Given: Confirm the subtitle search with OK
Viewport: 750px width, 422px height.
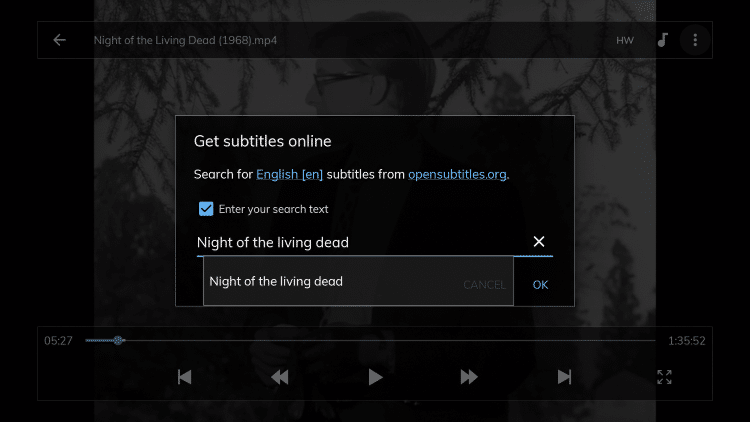Looking at the screenshot, I should 540,285.
